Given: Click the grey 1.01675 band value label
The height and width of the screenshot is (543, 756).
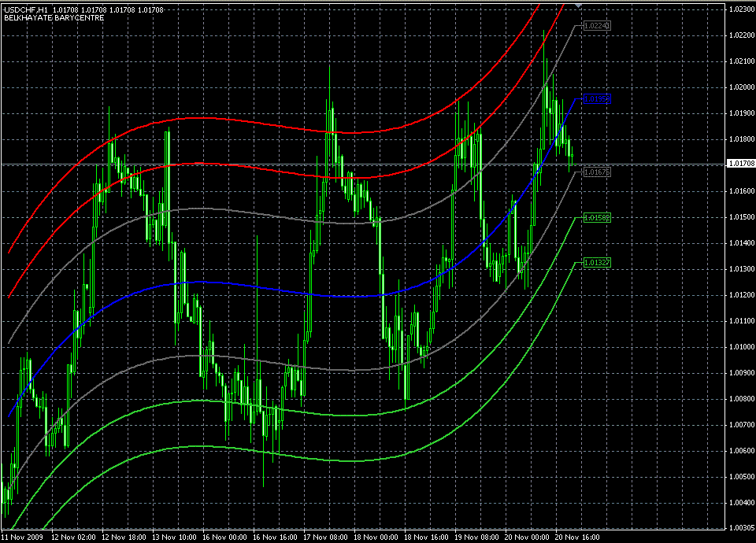Looking at the screenshot, I should point(596,172).
